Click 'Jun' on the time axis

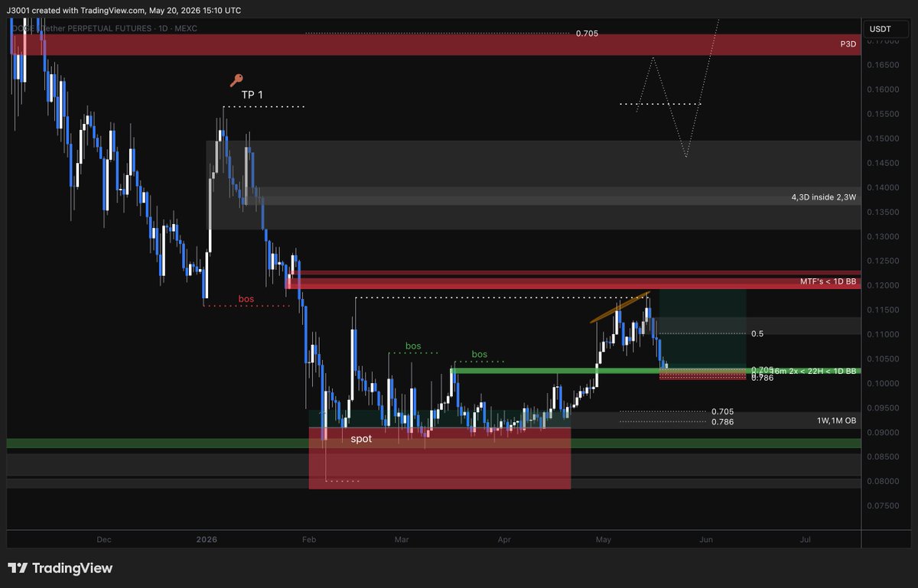click(x=705, y=539)
